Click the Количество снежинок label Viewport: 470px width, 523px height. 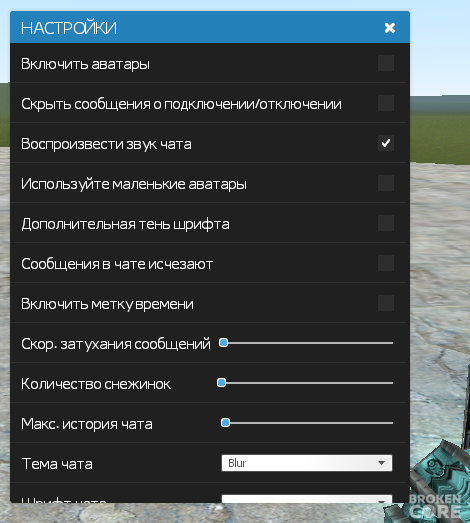[x=96, y=384]
